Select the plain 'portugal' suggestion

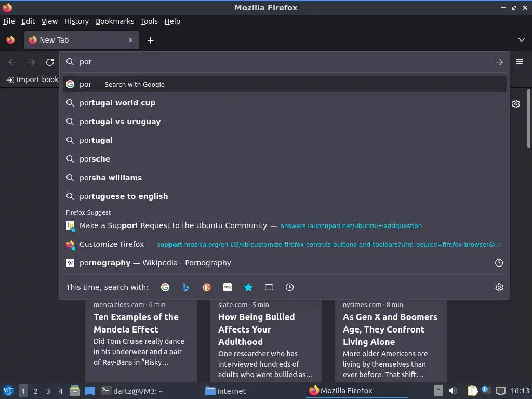(284, 140)
